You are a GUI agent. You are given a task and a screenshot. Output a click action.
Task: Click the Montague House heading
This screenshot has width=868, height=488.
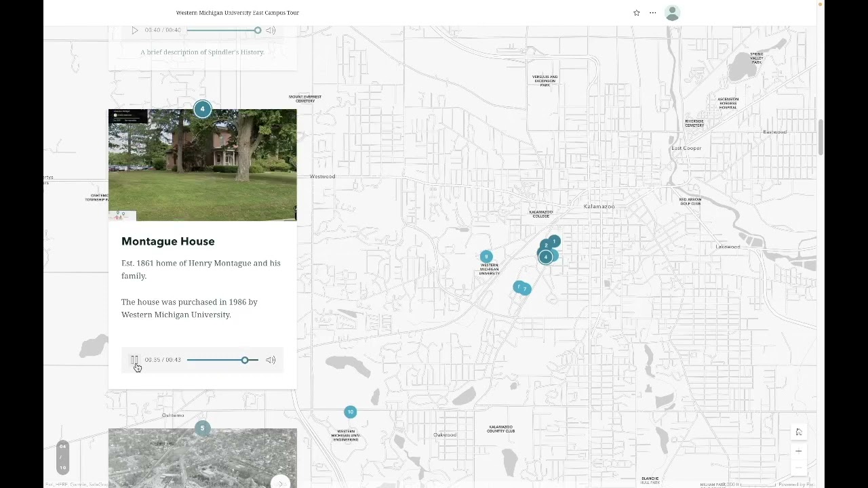click(168, 241)
